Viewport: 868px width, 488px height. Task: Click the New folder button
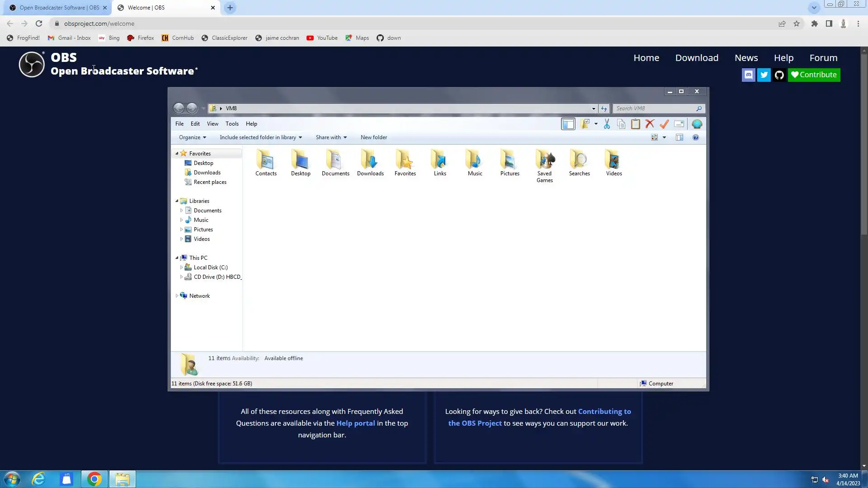tap(373, 137)
